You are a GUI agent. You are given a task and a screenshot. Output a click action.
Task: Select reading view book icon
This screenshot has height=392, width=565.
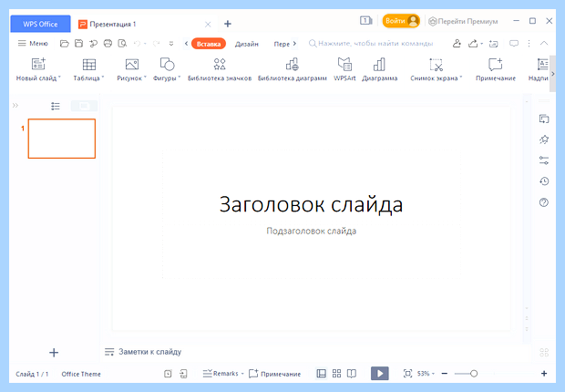click(352, 374)
